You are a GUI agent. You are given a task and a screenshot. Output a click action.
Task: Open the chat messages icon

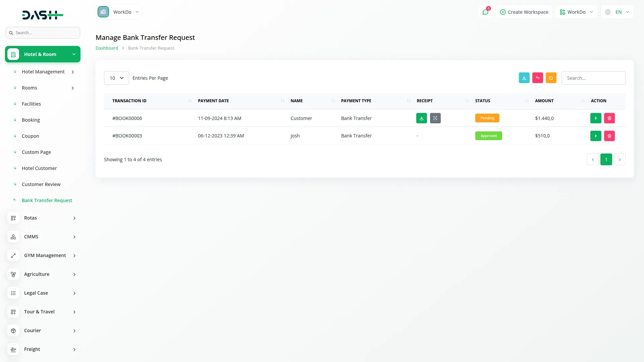(x=485, y=12)
